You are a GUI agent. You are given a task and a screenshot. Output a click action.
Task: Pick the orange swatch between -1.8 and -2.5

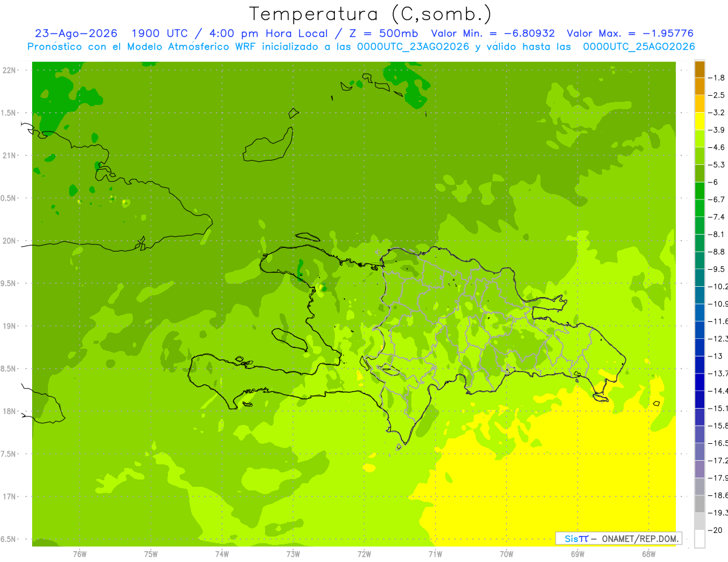click(699, 86)
